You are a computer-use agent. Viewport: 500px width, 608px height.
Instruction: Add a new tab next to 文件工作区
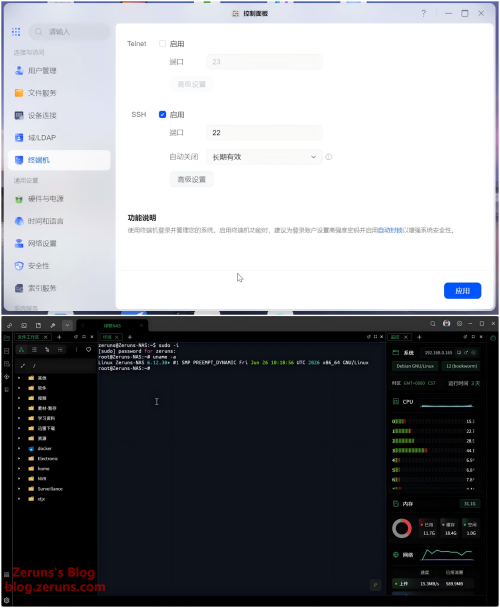(59, 337)
